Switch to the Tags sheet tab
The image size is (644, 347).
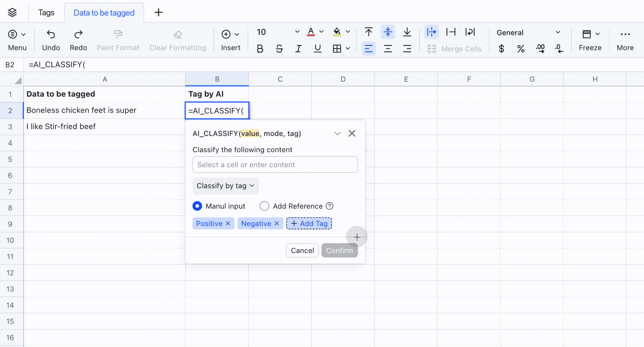point(46,12)
